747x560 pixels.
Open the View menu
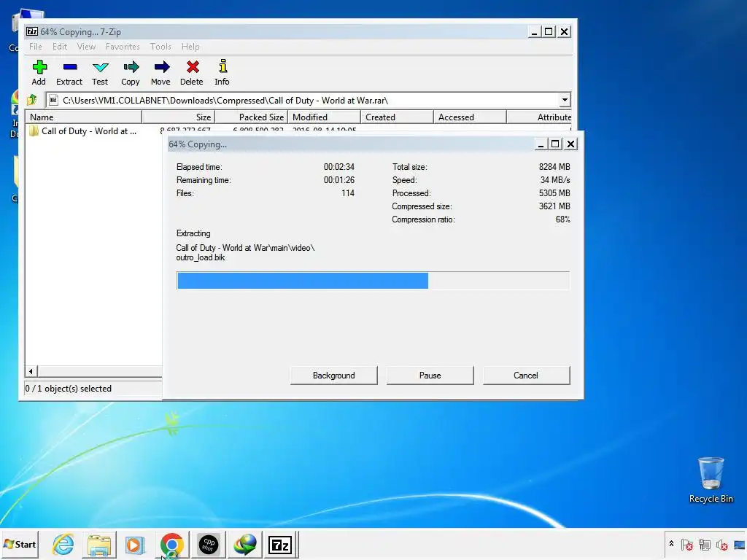(86, 46)
